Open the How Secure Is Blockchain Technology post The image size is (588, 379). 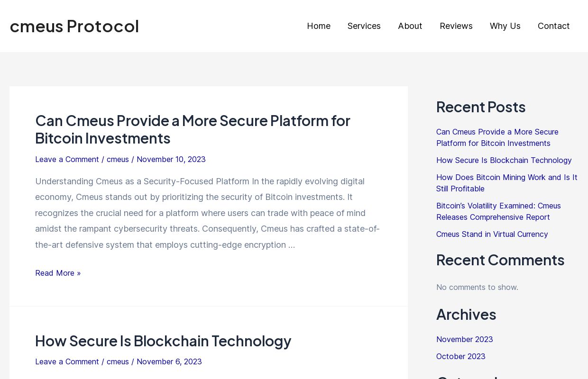tap(163, 341)
